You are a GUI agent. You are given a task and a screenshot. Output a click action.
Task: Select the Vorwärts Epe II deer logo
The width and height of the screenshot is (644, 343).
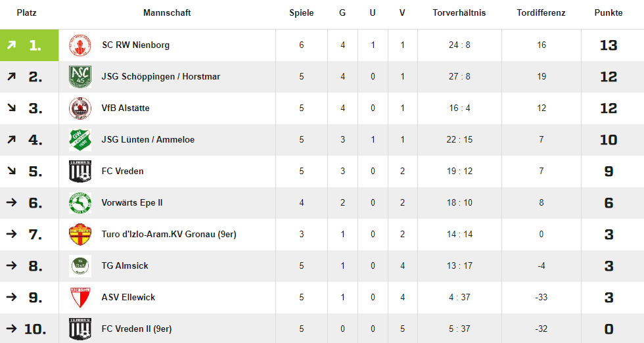[80, 203]
